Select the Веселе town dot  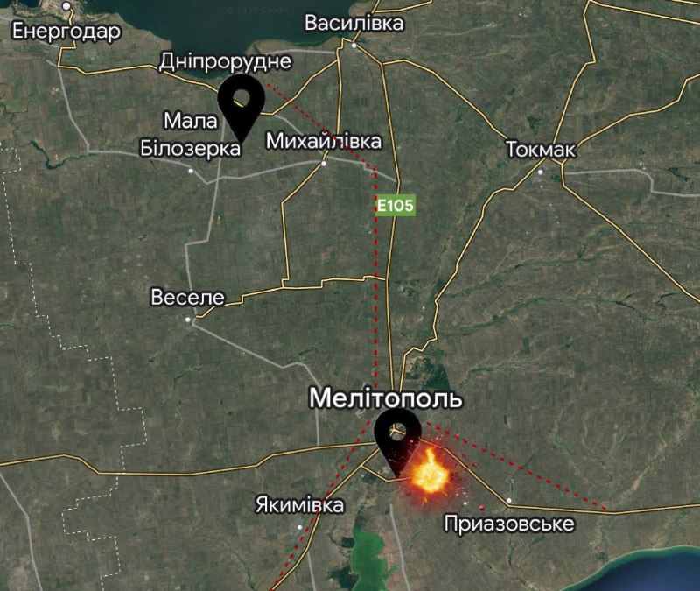pyautogui.click(x=188, y=320)
